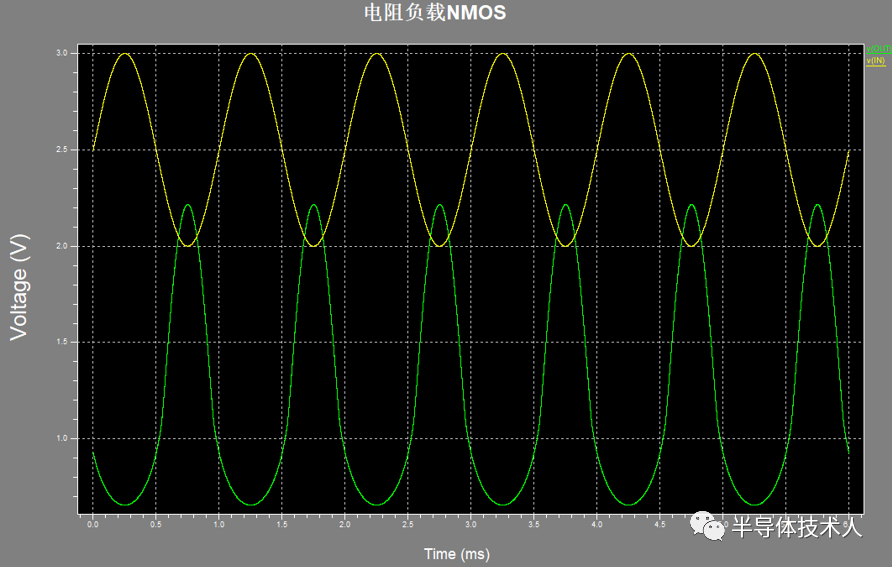Click the 1.5 voltage axis tick

tap(61, 342)
